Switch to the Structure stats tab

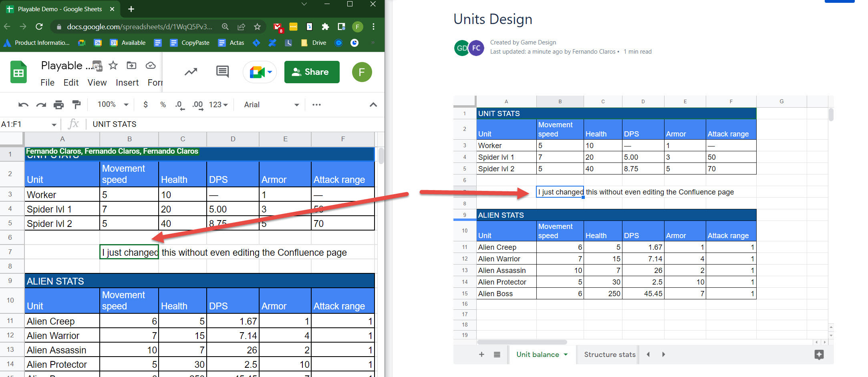(x=609, y=355)
